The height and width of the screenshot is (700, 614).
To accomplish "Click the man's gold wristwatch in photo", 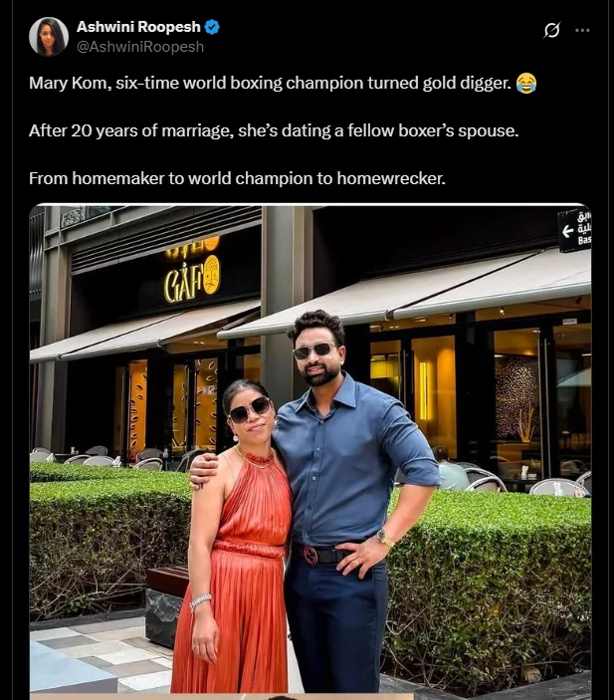I will tap(385, 539).
